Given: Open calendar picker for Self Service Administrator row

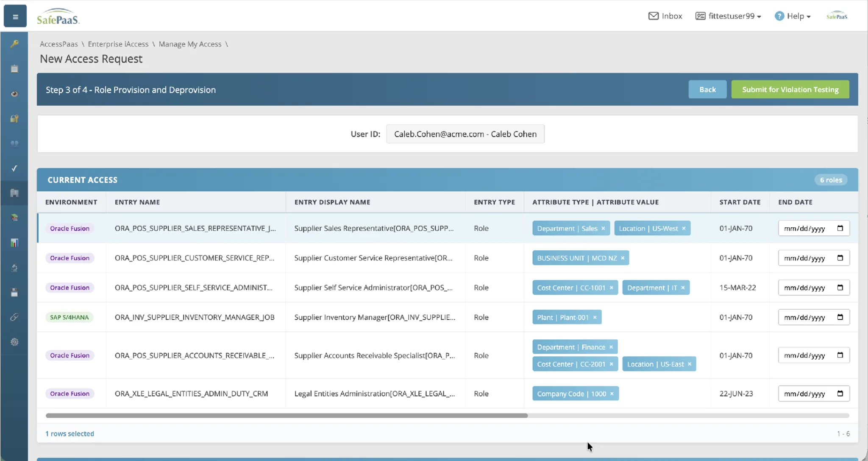Looking at the screenshot, I should click(840, 288).
